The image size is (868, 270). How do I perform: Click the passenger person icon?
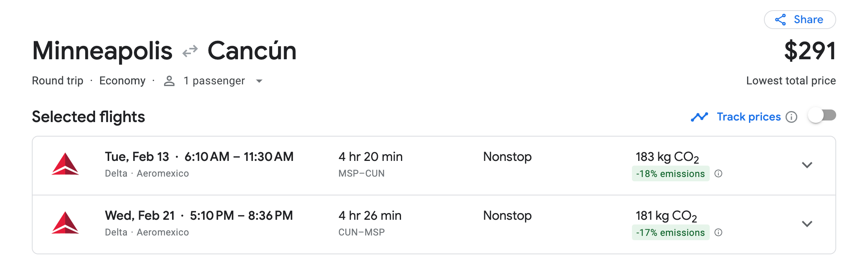coord(169,81)
